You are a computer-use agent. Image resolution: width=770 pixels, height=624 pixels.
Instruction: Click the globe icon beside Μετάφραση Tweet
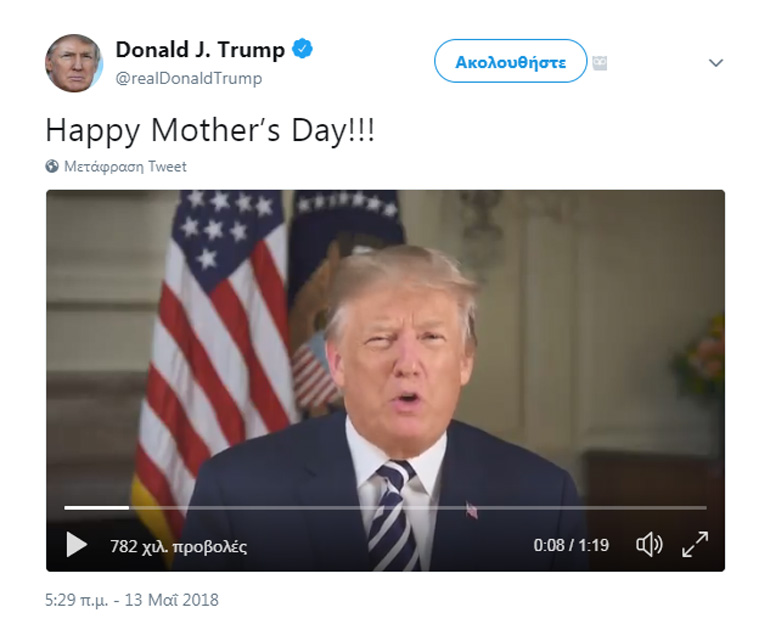click(x=52, y=167)
